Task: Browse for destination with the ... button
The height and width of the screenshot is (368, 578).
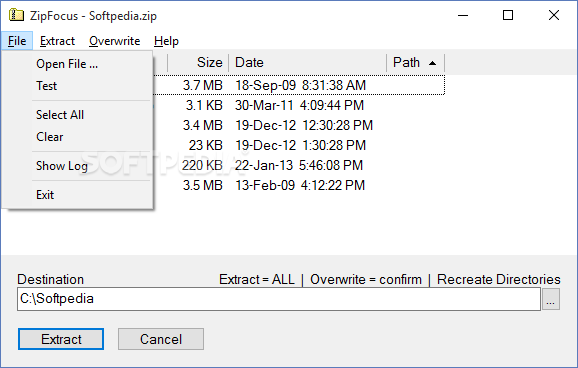Action: [551, 299]
